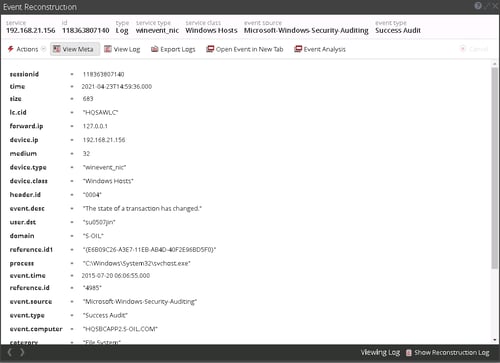Click the meta list vertical scrollbar
This screenshot has height=363, width=500.
pyautogui.click(x=495, y=167)
